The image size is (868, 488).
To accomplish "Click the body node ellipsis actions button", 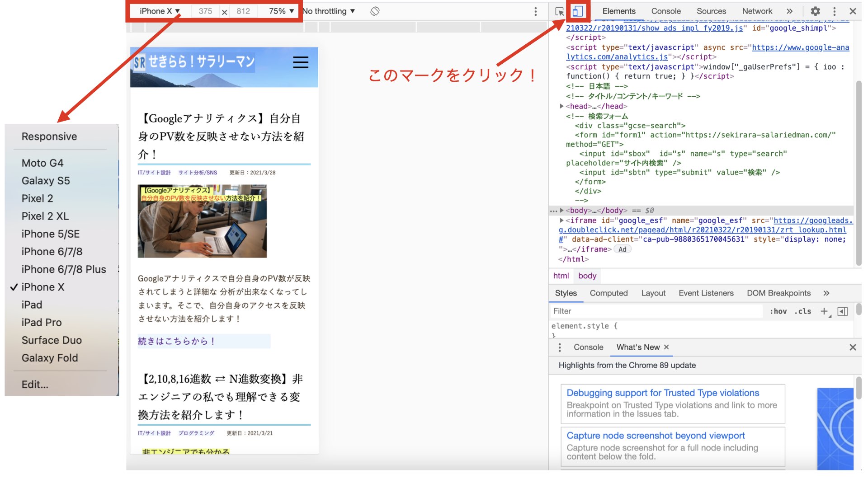I will pyautogui.click(x=553, y=211).
